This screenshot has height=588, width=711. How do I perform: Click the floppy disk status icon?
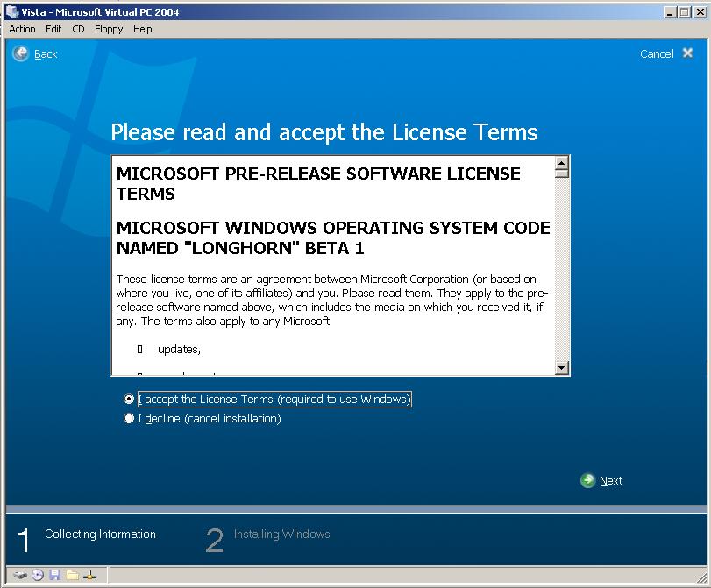click(55, 576)
